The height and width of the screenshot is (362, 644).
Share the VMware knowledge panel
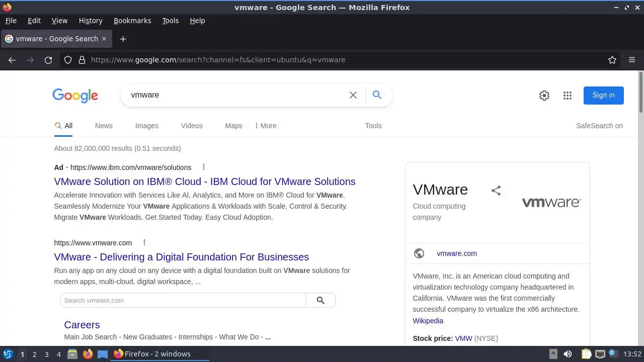click(x=496, y=191)
